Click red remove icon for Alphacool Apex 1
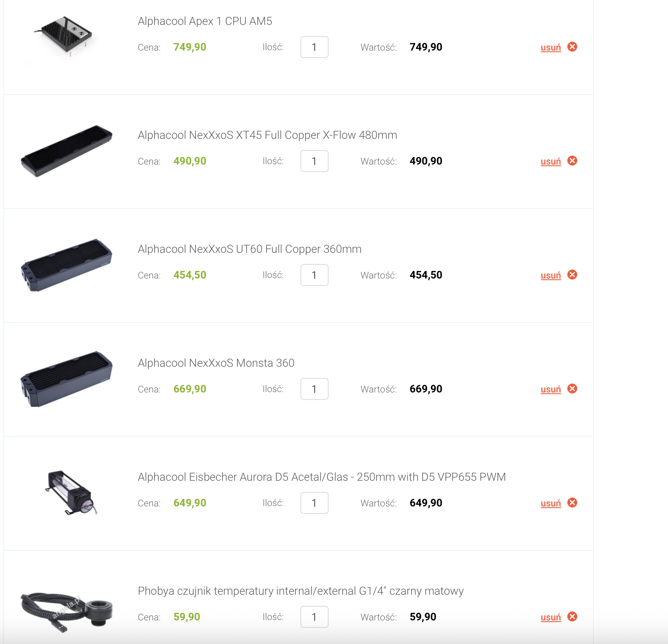 [572, 47]
